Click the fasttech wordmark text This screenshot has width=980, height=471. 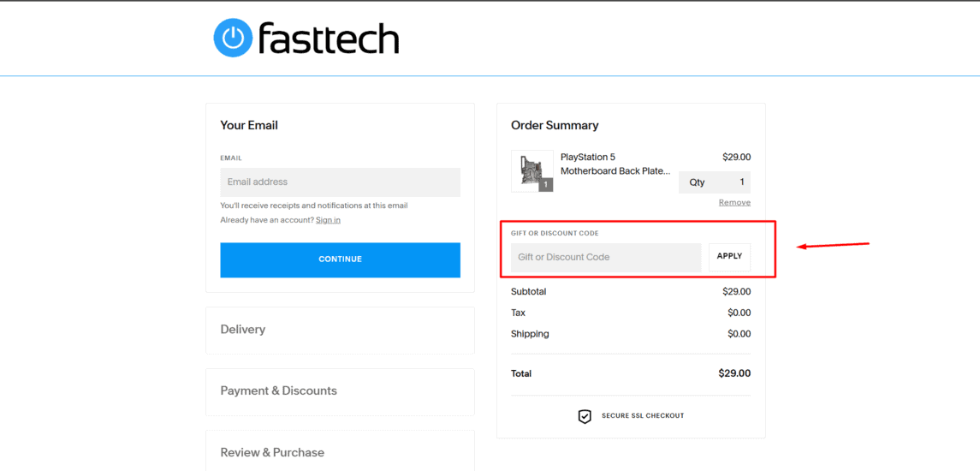coord(327,38)
